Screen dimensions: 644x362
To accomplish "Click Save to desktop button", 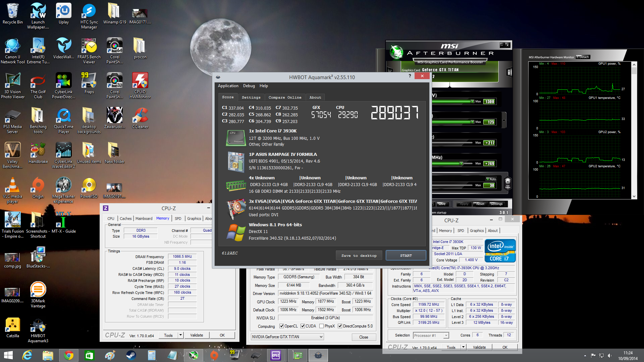I will [x=359, y=255].
